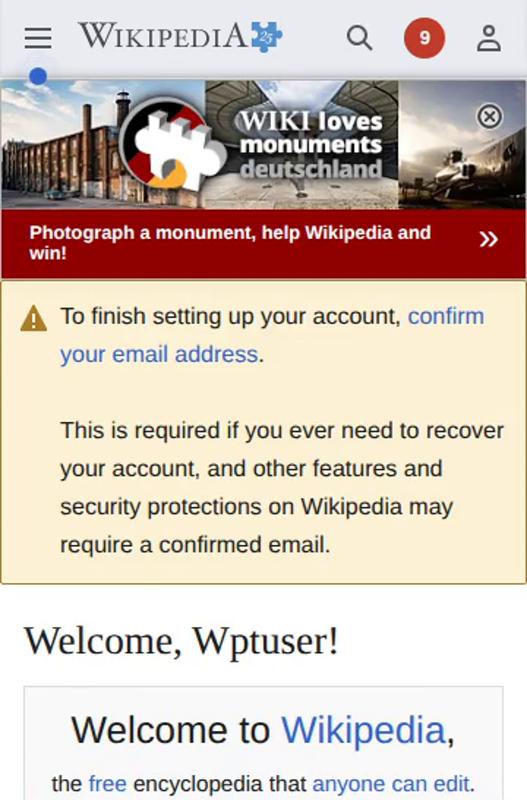Open the "confirm your email address" link
The image size is (527, 800).
(x=272, y=335)
